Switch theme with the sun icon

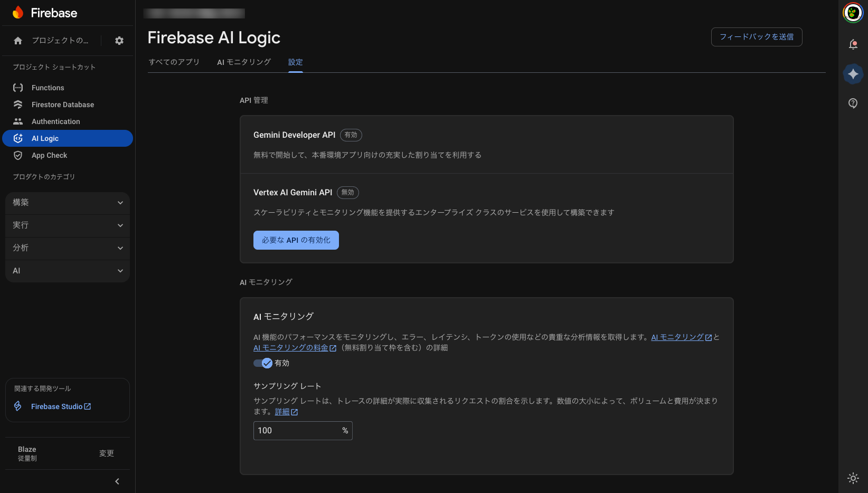(853, 478)
